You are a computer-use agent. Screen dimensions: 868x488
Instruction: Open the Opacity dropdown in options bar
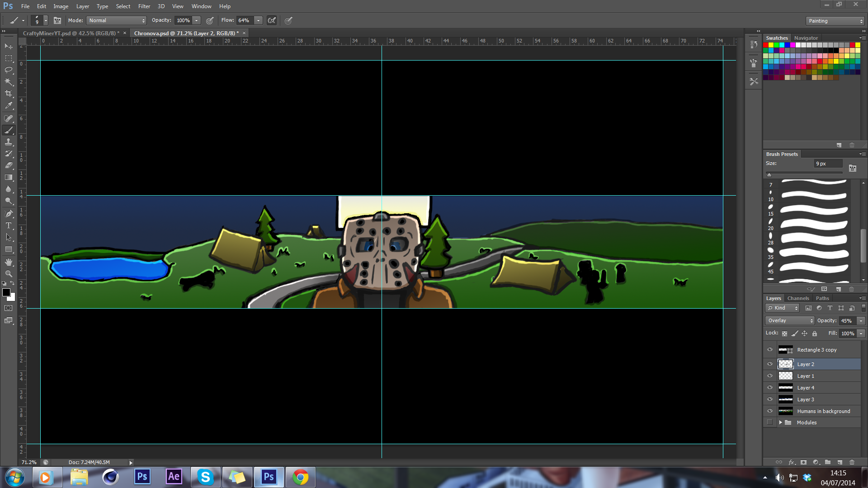coord(196,20)
